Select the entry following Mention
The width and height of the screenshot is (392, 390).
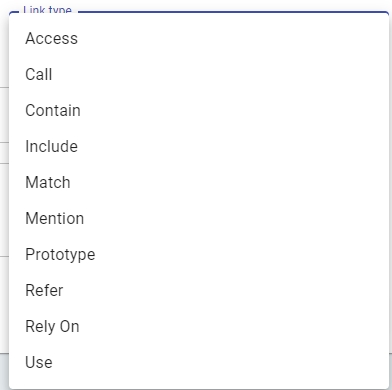point(199,254)
